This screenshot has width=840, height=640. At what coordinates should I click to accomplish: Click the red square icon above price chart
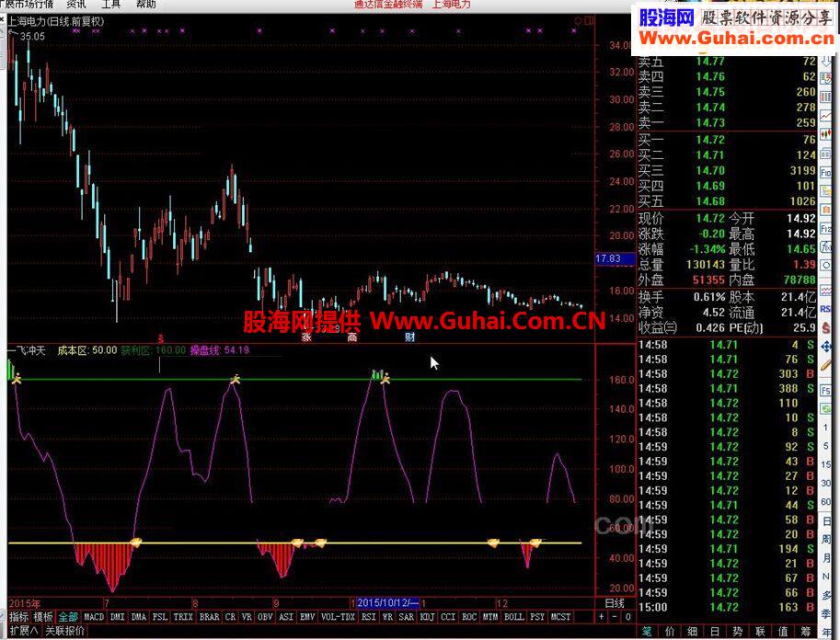pos(589,21)
